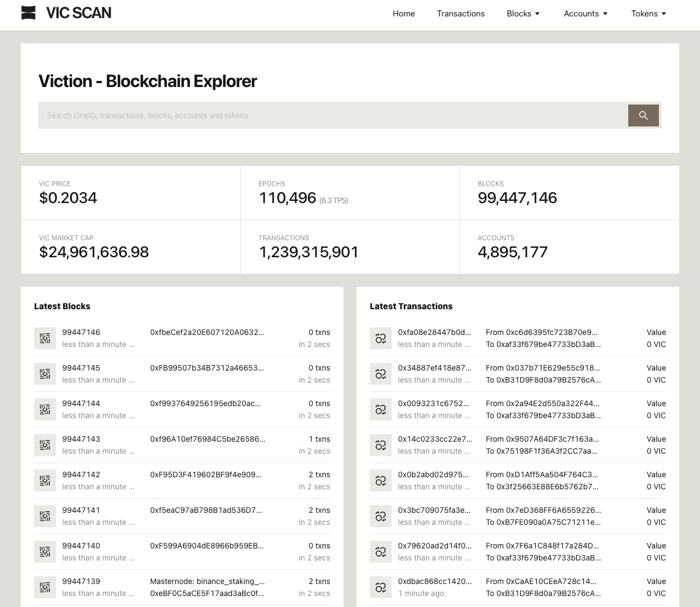Click transaction icon beside 0x79620ad2d14f0

pyautogui.click(x=381, y=552)
